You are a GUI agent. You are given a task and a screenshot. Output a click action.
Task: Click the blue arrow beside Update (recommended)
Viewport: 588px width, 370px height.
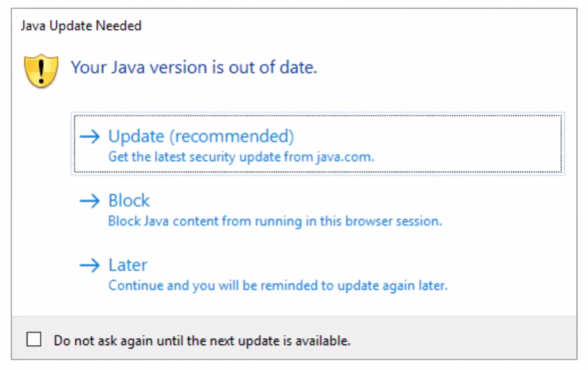[x=90, y=137]
